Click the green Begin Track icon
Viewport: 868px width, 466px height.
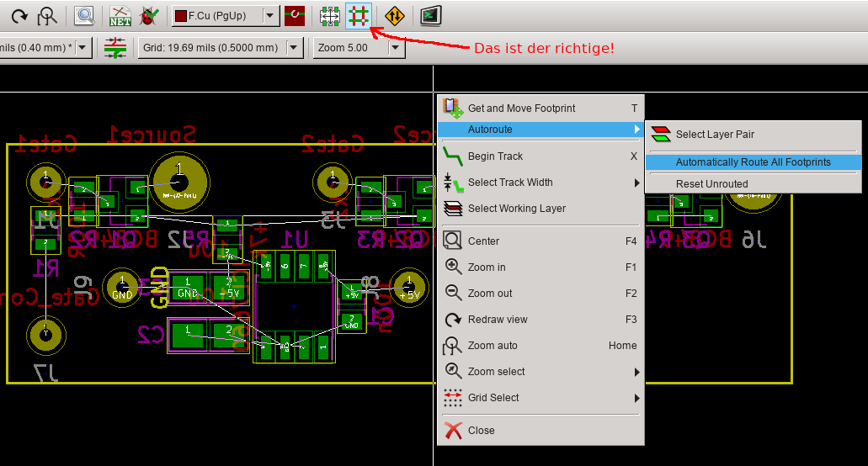pyautogui.click(x=453, y=156)
